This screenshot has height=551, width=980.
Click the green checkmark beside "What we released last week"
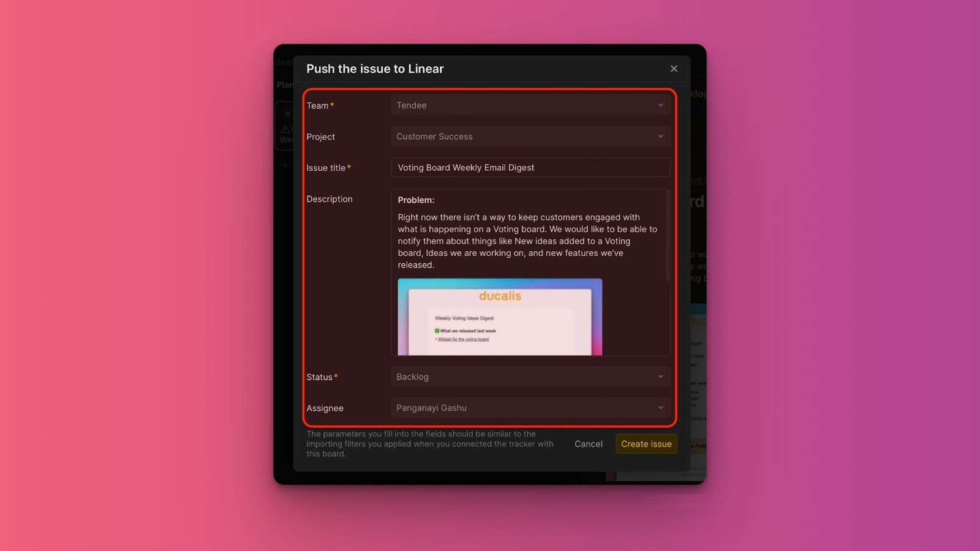437,331
